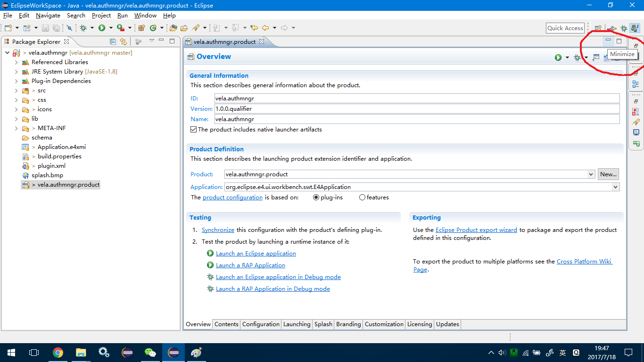Expand the src folder node
644x362 pixels.
pyautogui.click(x=16, y=90)
